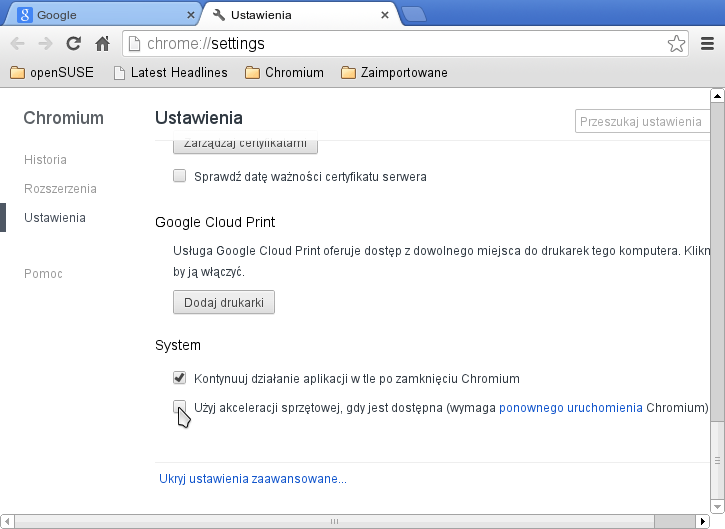The image size is (725, 529).
Task: Expand the Zaimportowane bookmarks folder
Action: coord(394,73)
